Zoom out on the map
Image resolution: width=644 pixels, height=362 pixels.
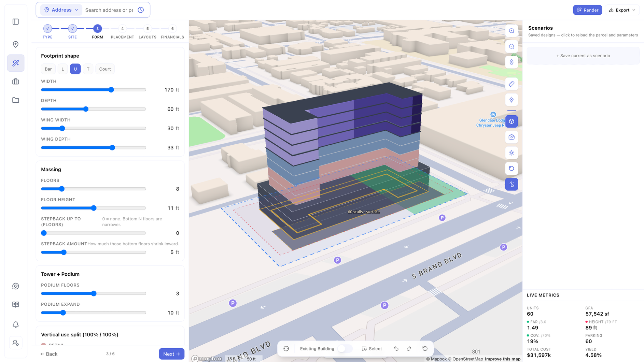click(512, 47)
